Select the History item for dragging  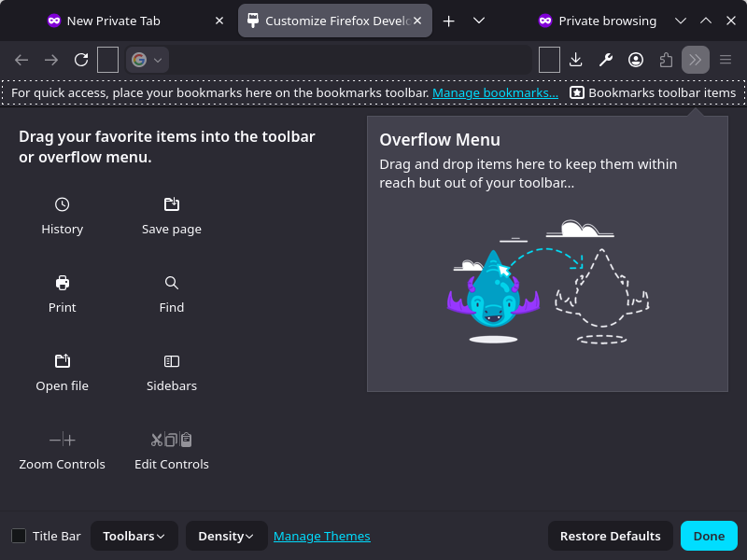pos(62,217)
